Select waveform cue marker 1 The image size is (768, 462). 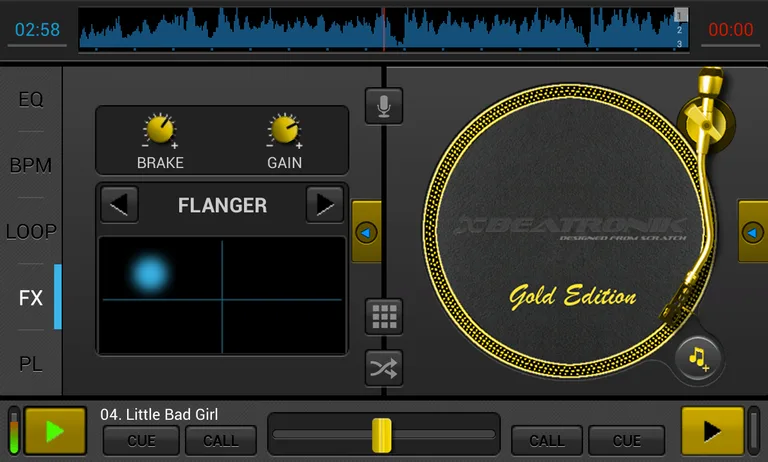tap(680, 16)
